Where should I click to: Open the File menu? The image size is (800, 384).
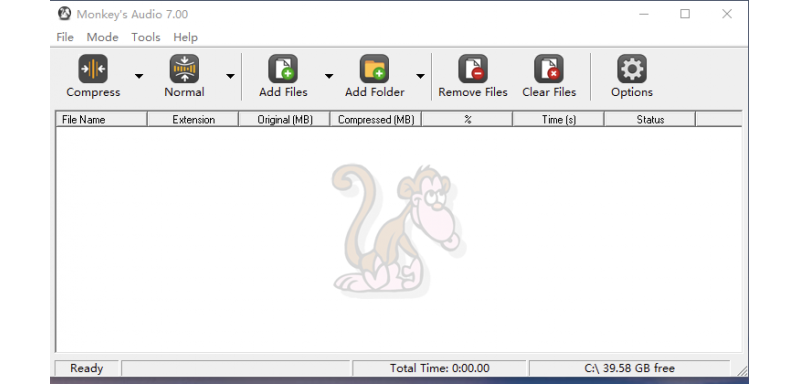coord(65,37)
